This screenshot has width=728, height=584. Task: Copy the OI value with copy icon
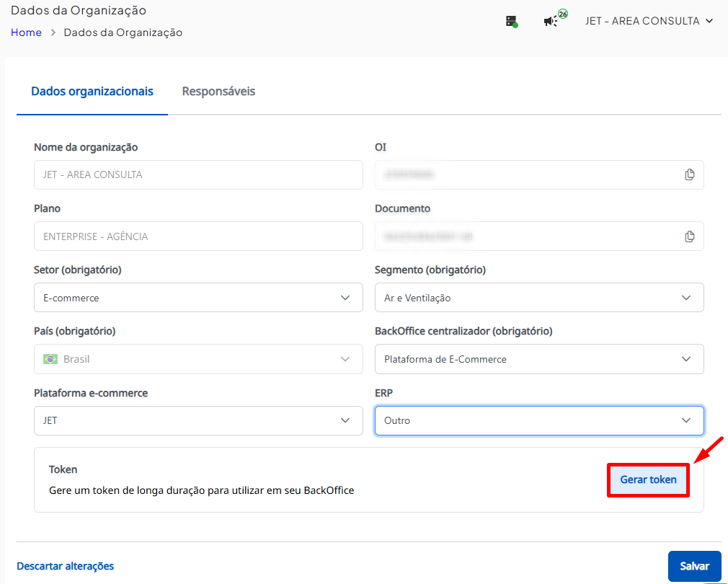[690, 174]
